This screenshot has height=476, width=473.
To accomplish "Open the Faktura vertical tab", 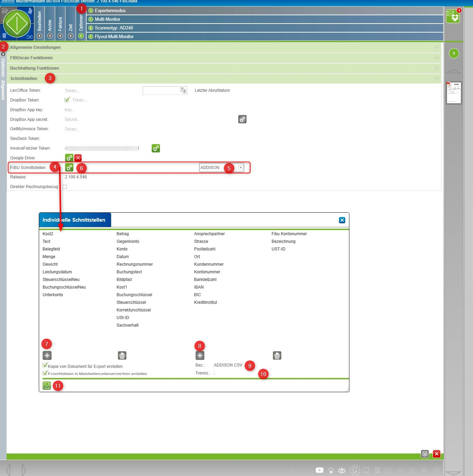I will [x=60, y=24].
